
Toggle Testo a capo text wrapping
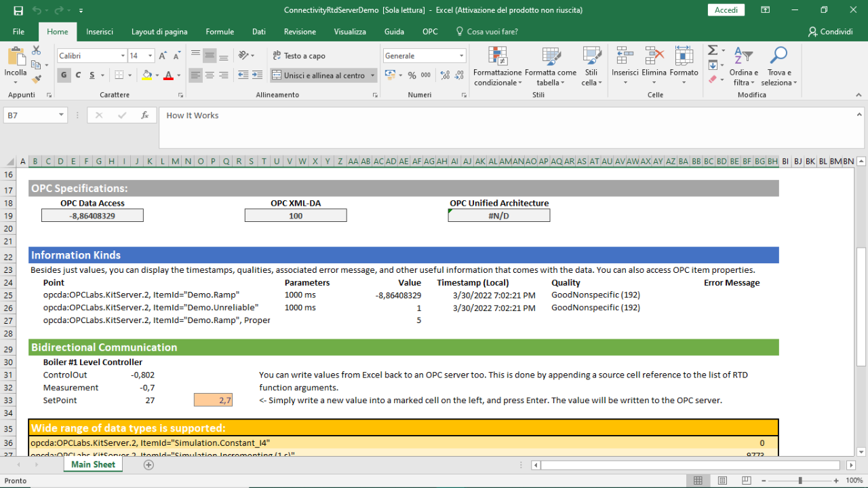[299, 56]
